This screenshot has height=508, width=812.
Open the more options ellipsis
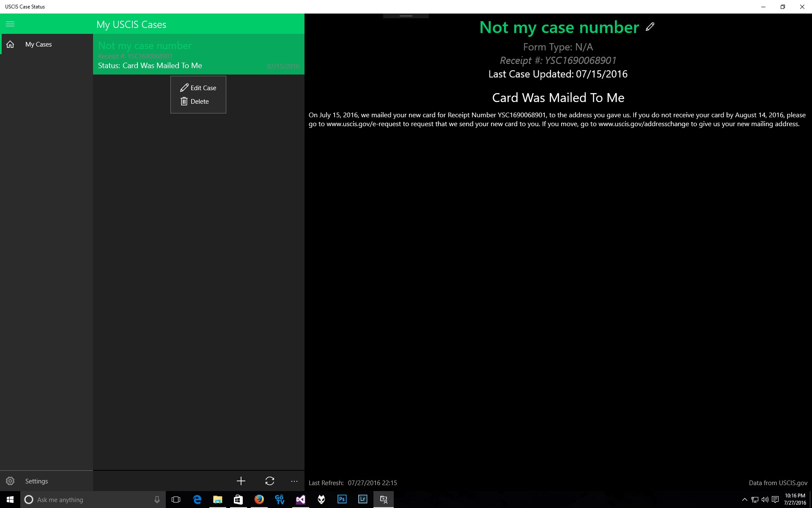pyautogui.click(x=294, y=481)
